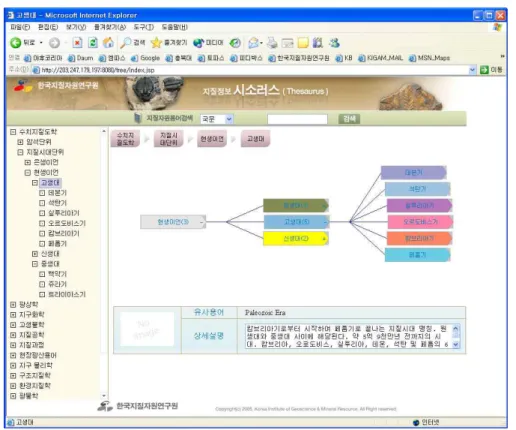The image size is (516, 430).
Task: Expand the 지구화학 tree node
Action: pos(13,315)
